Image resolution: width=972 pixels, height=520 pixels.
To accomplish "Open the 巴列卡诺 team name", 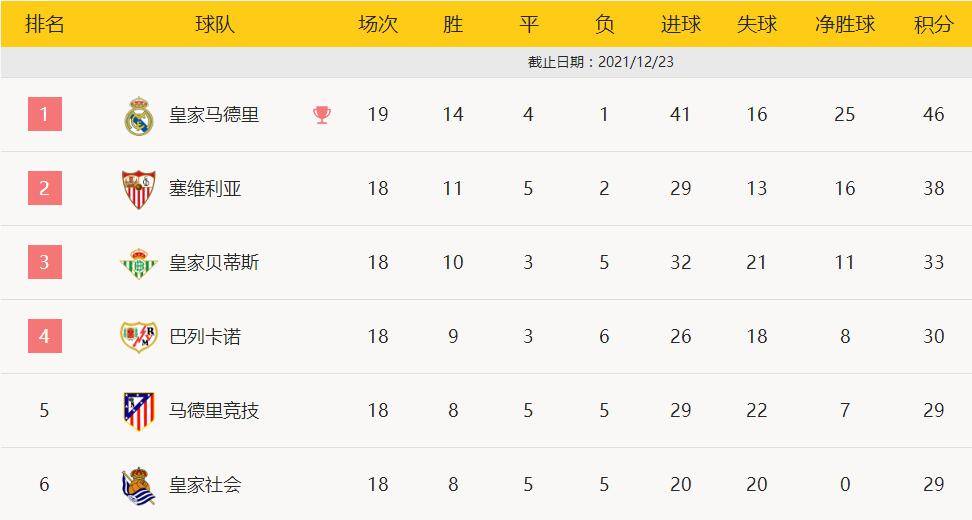I will 205,337.
